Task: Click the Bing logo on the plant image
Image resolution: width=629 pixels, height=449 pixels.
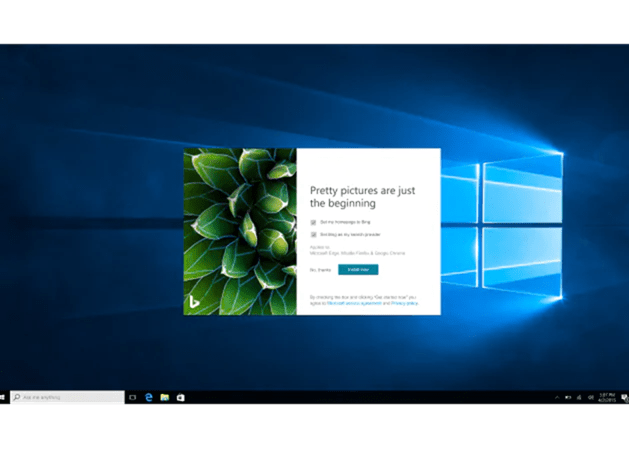Action: [194, 302]
